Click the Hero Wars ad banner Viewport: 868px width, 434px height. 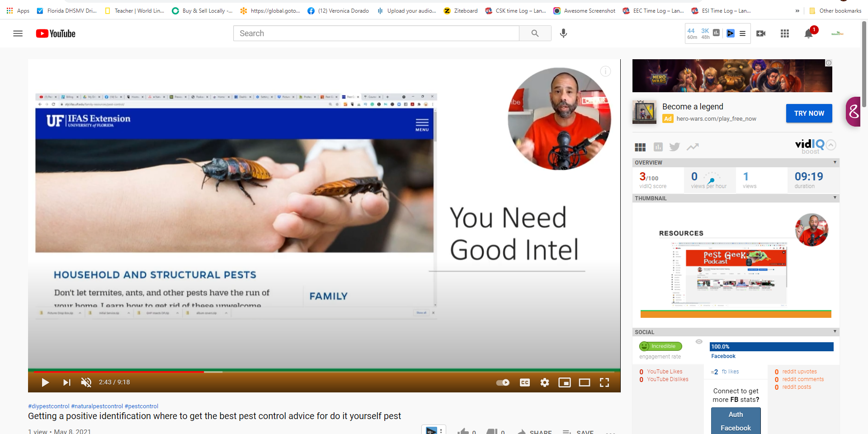click(732, 76)
